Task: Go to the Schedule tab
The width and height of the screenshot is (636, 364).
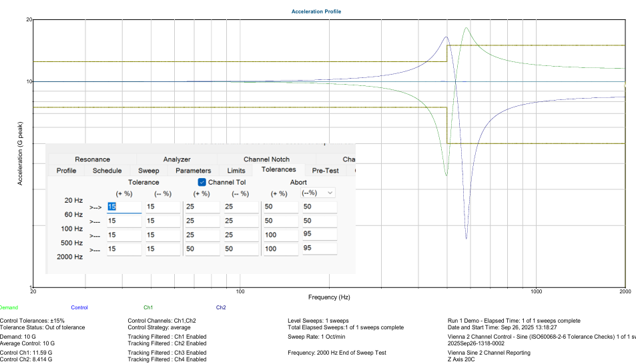Action: (107, 171)
